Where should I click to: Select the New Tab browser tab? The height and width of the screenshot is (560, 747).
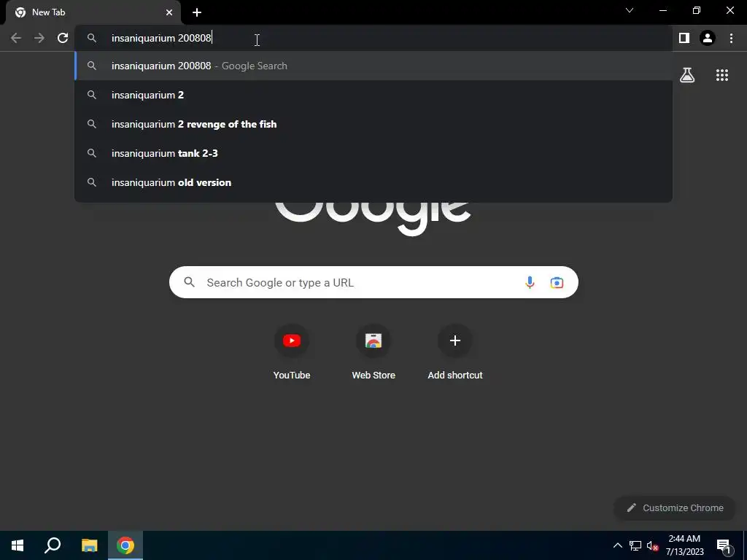pos(93,12)
